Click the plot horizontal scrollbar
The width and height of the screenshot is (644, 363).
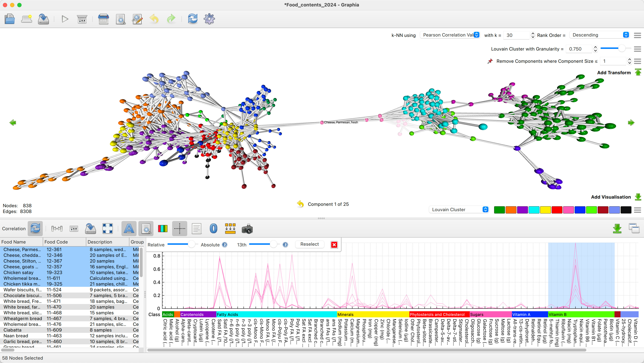pyautogui.click(x=367, y=350)
